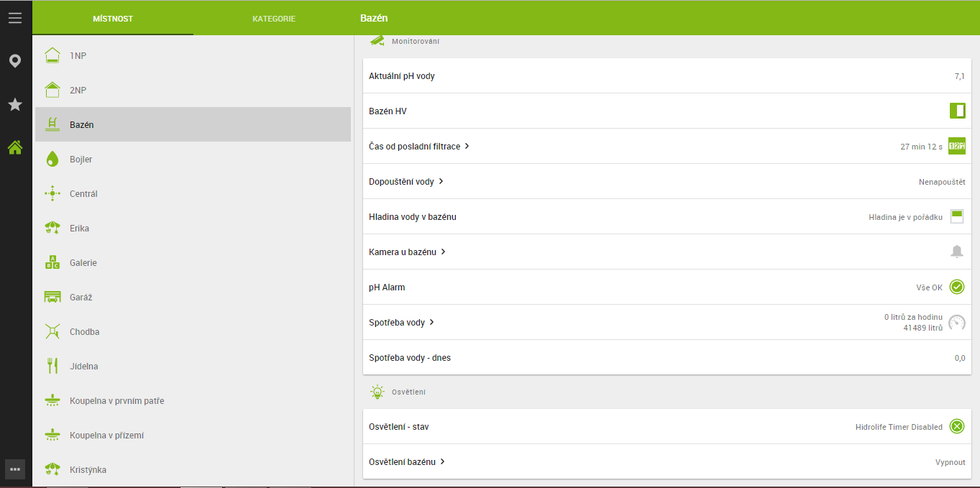This screenshot has height=488, width=980.
Task: Switch to the Kategorie tab
Action: (274, 19)
